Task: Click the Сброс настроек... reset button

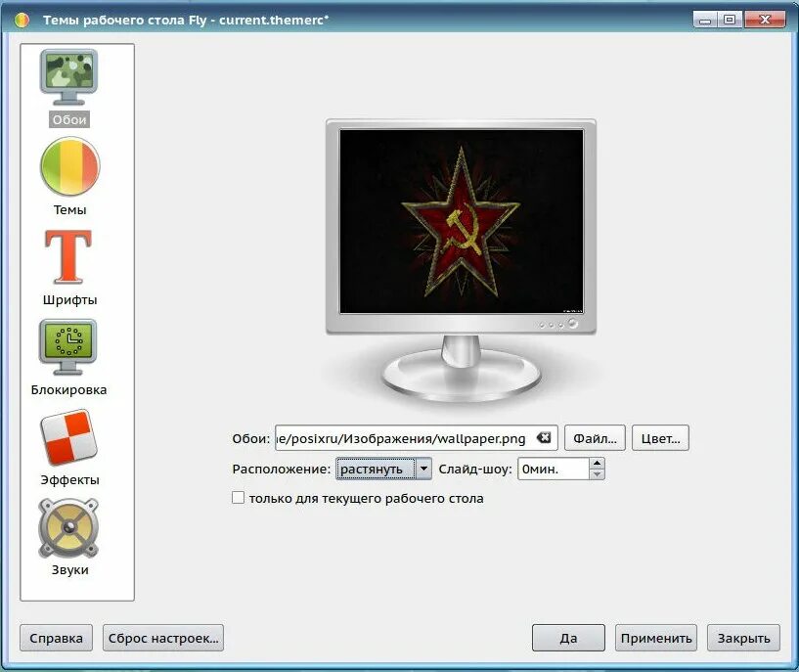Action: point(163,638)
